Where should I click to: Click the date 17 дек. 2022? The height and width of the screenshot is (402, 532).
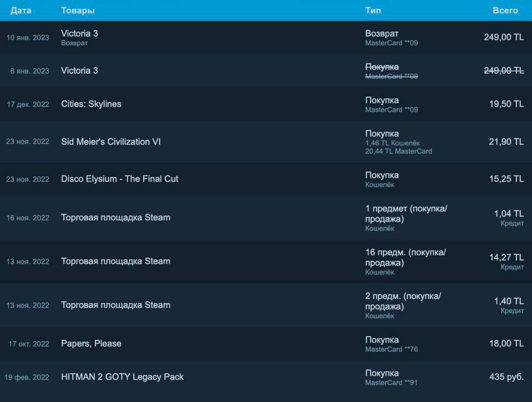(x=28, y=104)
